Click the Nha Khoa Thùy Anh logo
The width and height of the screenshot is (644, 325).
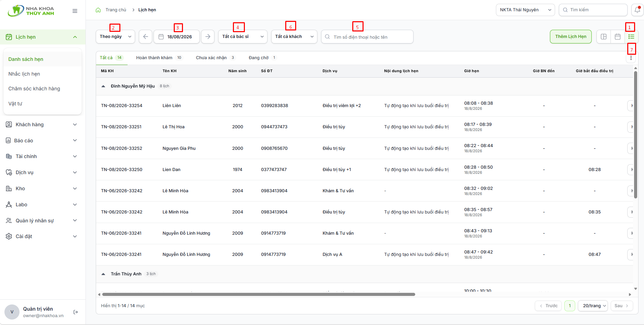31,11
